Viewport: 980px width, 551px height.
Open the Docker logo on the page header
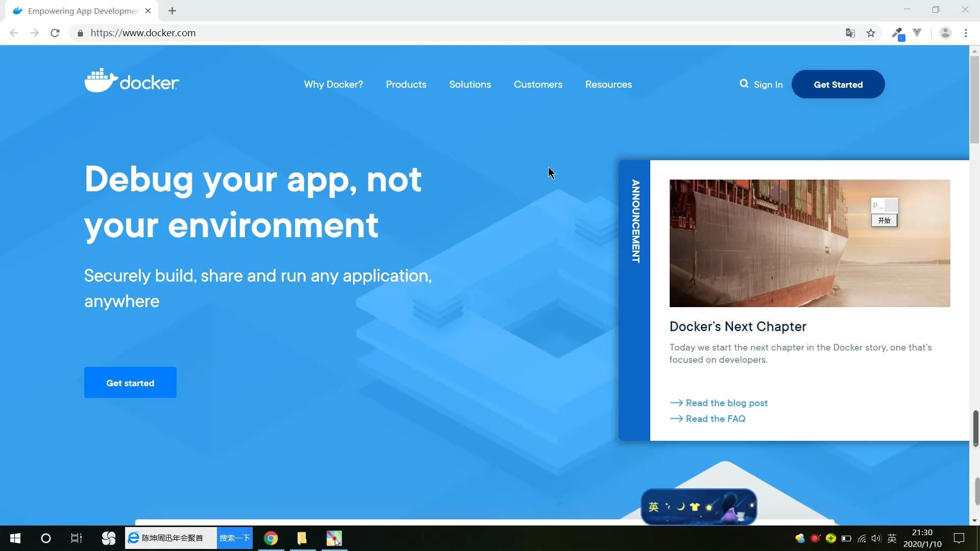pyautogui.click(x=131, y=80)
